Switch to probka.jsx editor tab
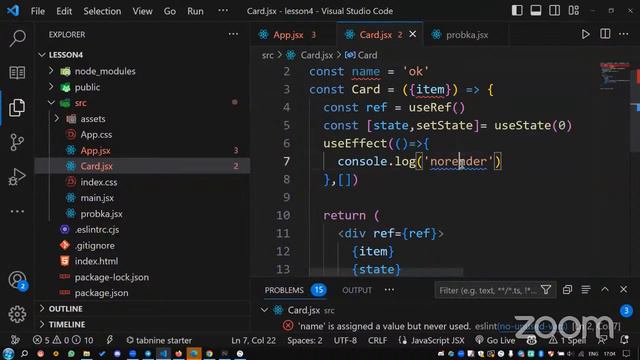The image size is (640, 360). [x=466, y=35]
